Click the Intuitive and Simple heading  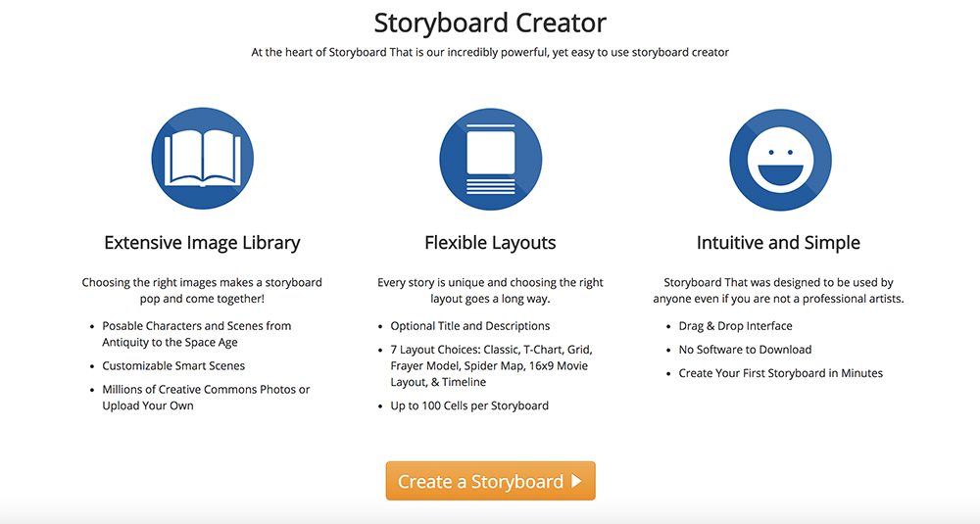coord(778,242)
